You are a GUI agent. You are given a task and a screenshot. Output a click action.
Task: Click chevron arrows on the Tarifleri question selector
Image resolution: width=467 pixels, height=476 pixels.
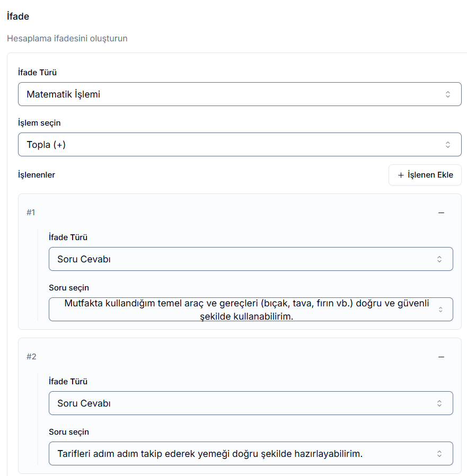(439, 454)
